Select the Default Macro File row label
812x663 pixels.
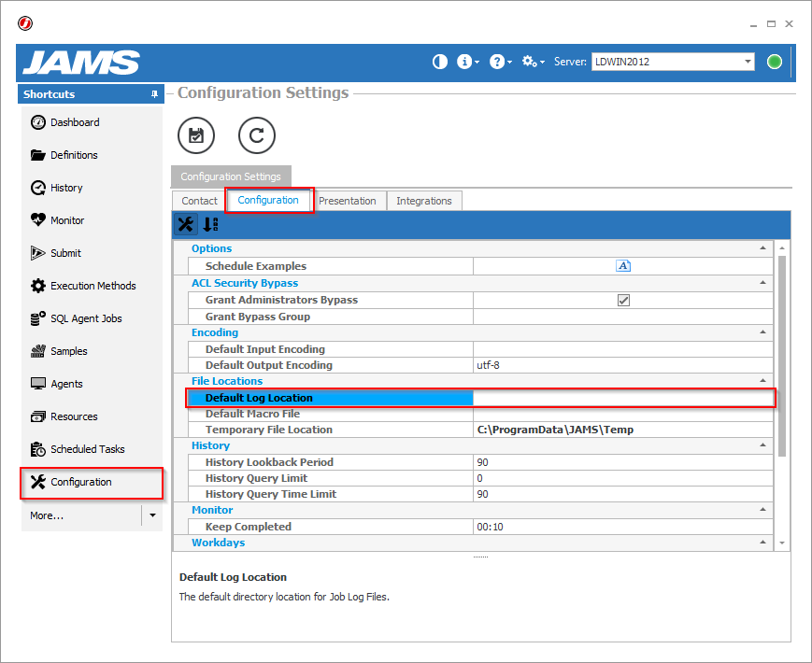click(x=252, y=414)
